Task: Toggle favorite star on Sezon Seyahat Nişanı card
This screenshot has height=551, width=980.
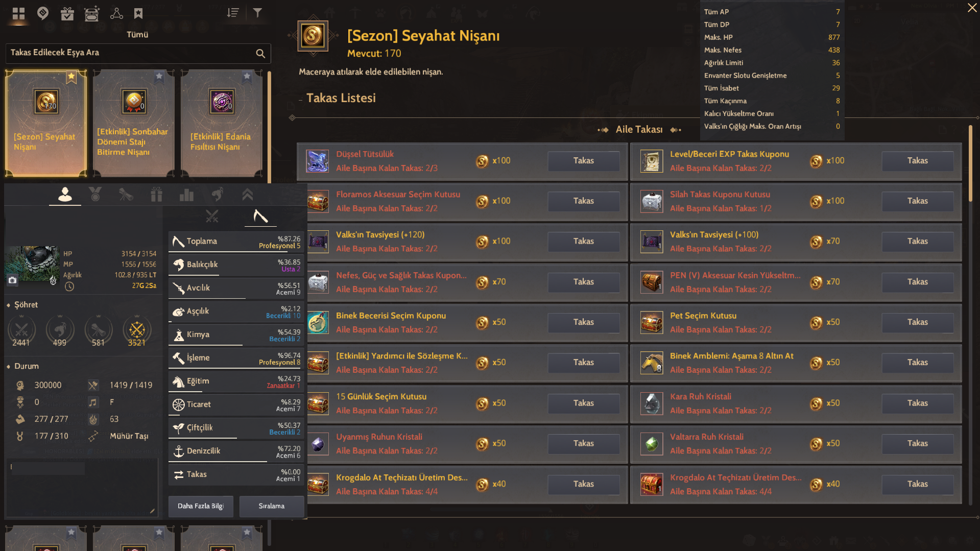Action: click(71, 77)
